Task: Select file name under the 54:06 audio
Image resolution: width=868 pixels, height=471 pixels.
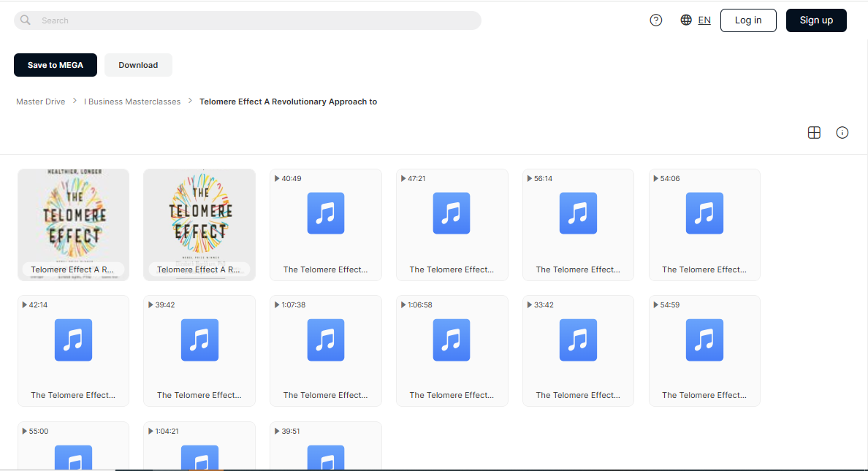Action: [x=704, y=269]
